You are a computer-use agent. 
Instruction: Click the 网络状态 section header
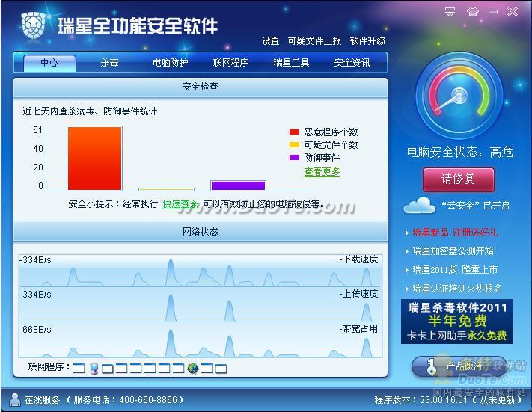pyautogui.click(x=201, y=232)
